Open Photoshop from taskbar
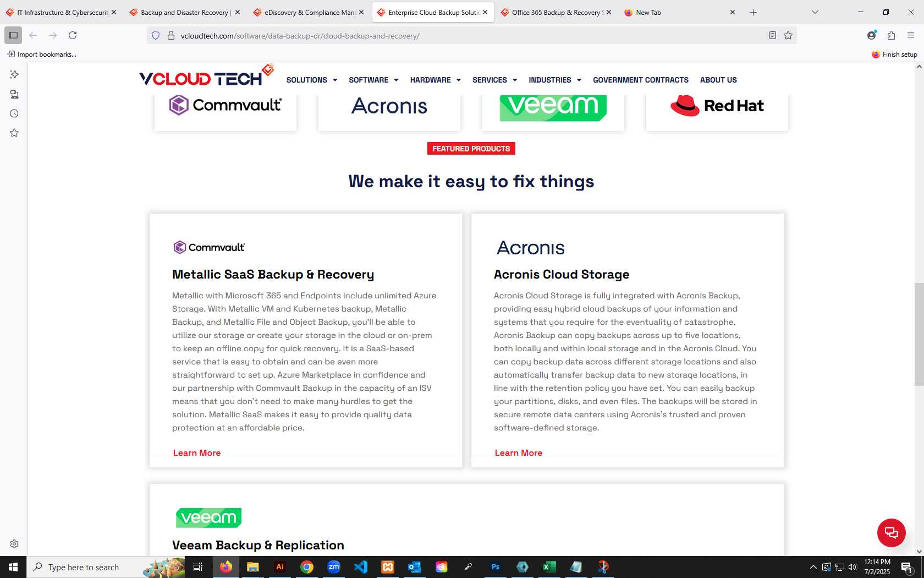This screenshot has width=924, height=578. tap(496, 567)
